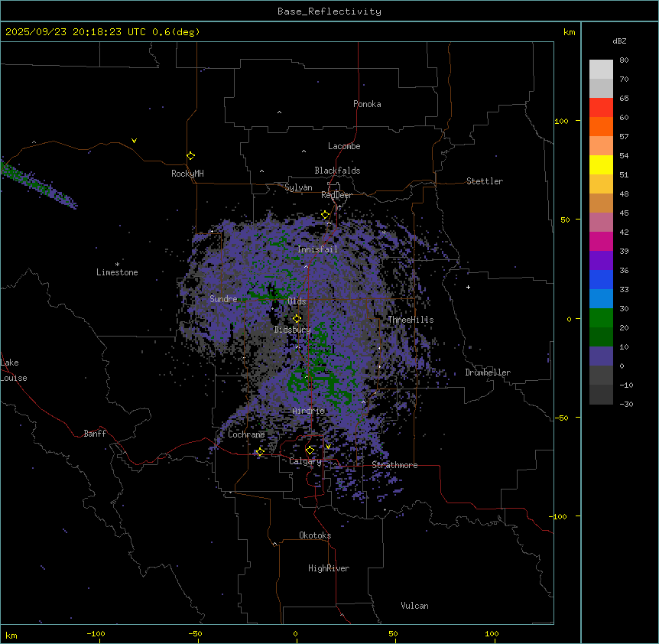The width and height of the screenshot is (659, 644).
Task: Click the asterisk marker above Limestone
Action: 117,264
